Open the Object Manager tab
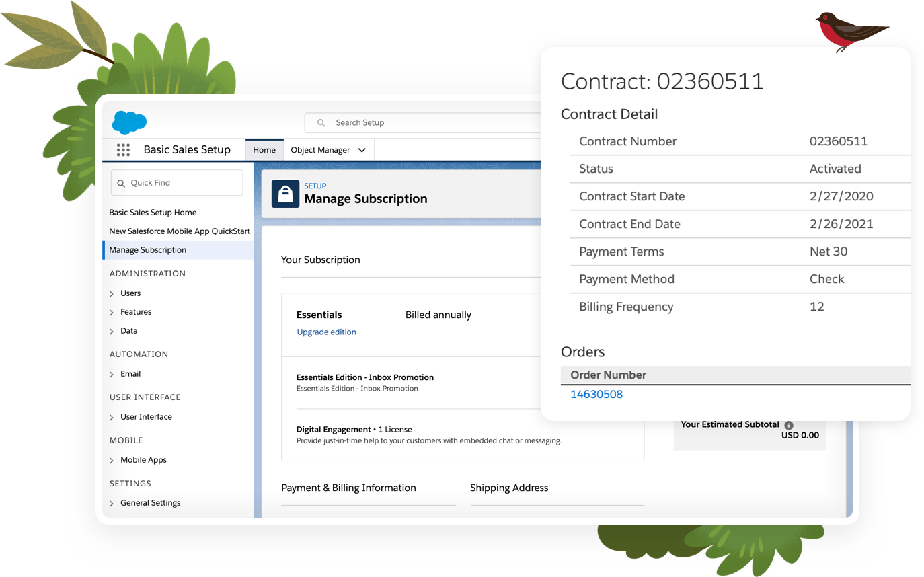Viewport: 924px width, 577px height. (320, 150)
